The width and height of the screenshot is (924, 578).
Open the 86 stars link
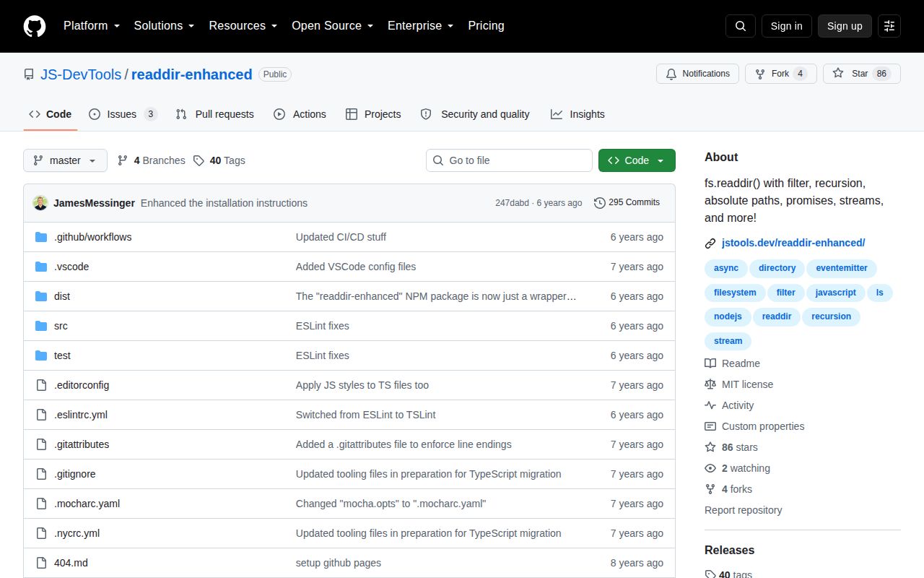point(731,447)
